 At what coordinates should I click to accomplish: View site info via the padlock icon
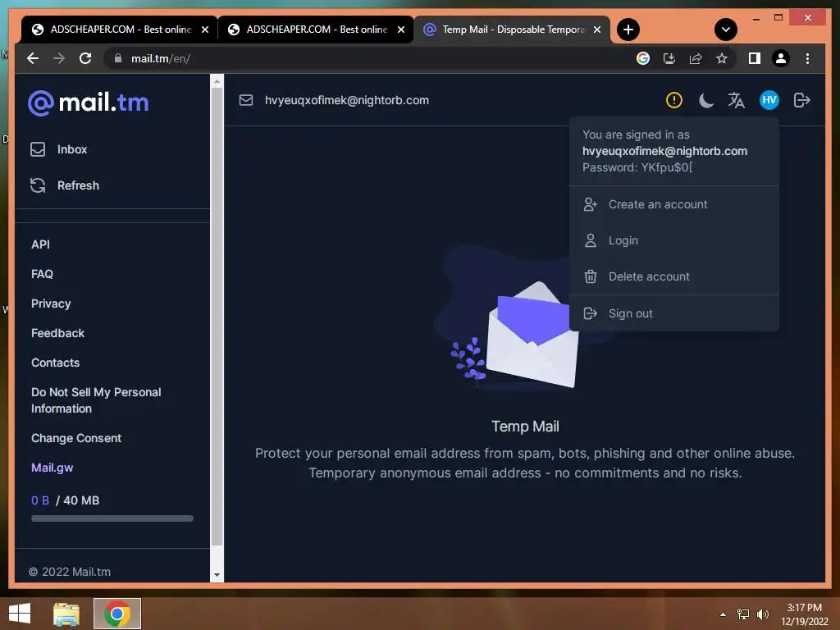click(118, 58)
